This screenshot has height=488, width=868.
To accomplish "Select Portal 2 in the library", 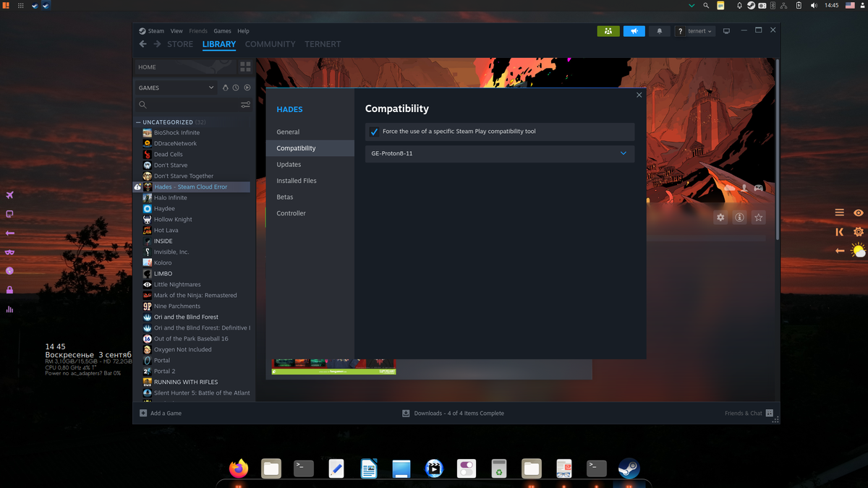I will [x=164, y=371].
